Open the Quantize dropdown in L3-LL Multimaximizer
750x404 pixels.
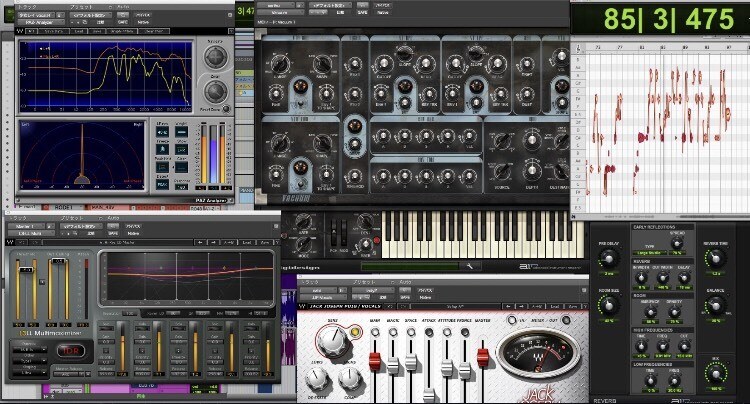29,349
